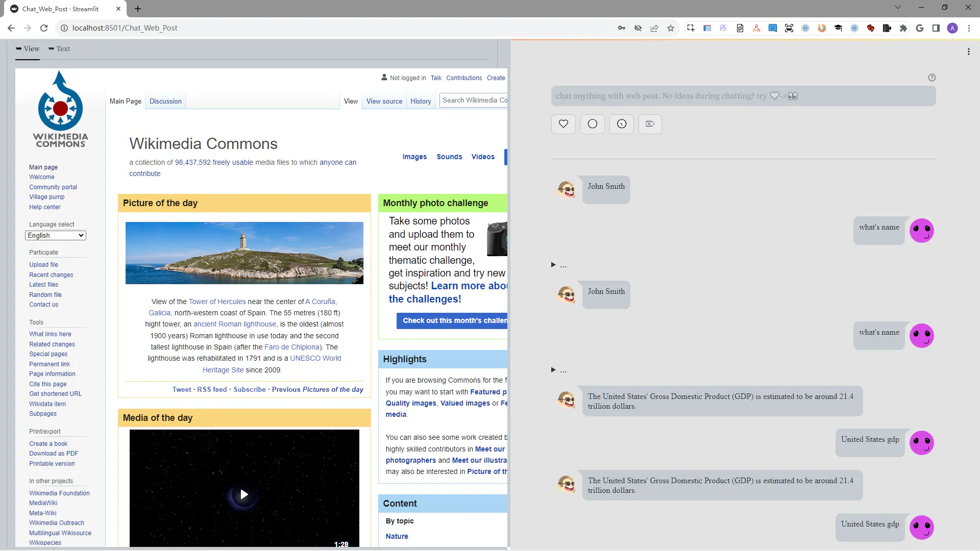Click the Contributions link at page top
Viewport: 980px width, 551px height.
464,78
